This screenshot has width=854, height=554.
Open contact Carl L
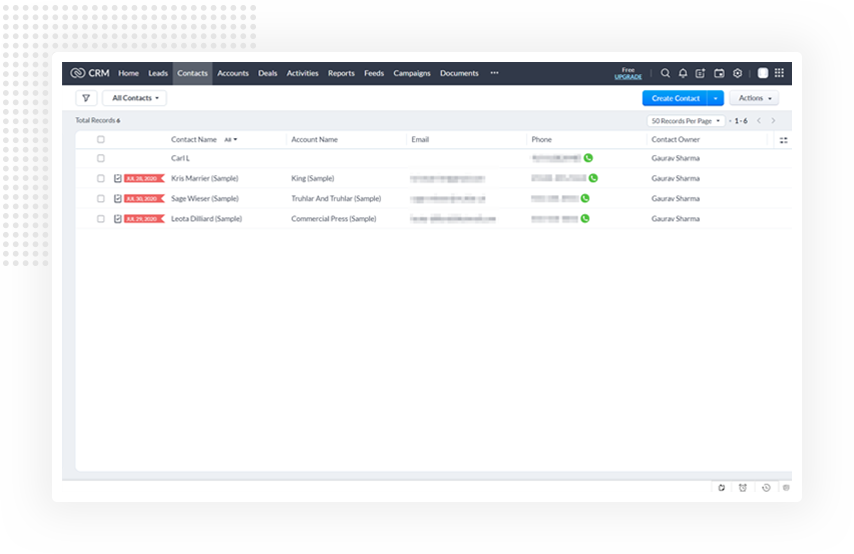[180, 158]
